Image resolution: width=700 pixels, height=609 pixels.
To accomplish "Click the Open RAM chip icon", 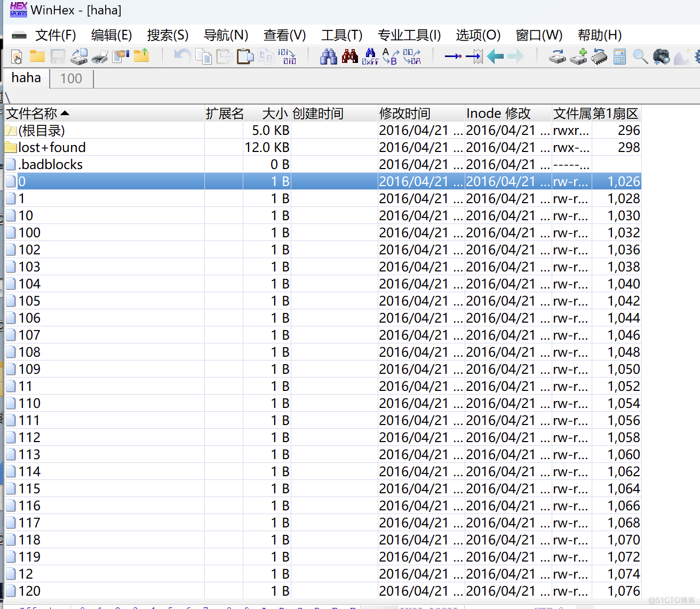I will pos(599,57).
